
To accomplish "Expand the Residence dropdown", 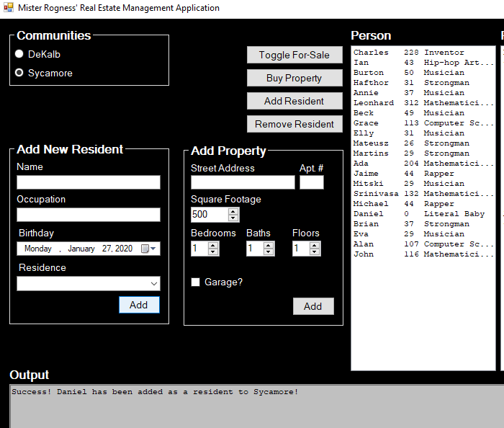I will (153, 284).
